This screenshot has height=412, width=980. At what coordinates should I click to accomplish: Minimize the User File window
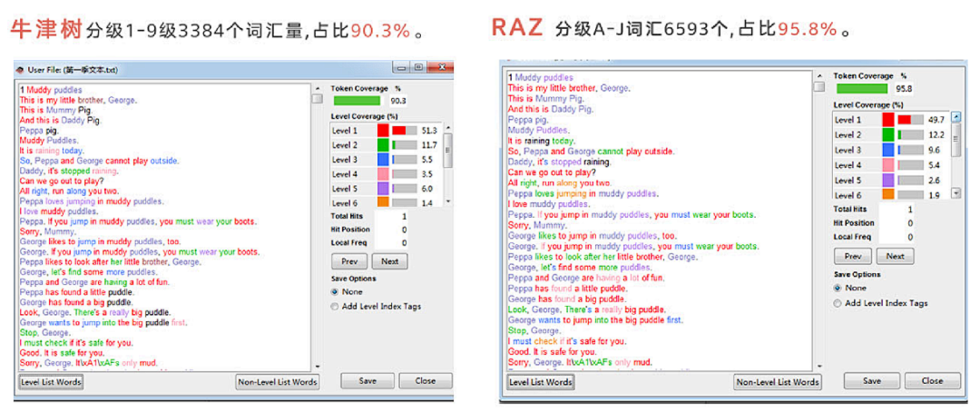[x=403, y=67]
